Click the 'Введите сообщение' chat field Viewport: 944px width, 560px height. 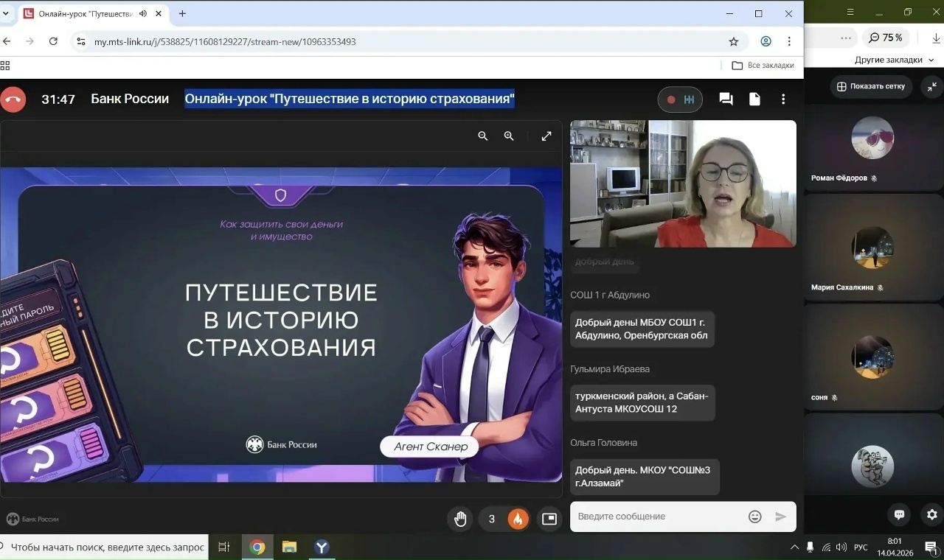(x=656, y=517)
